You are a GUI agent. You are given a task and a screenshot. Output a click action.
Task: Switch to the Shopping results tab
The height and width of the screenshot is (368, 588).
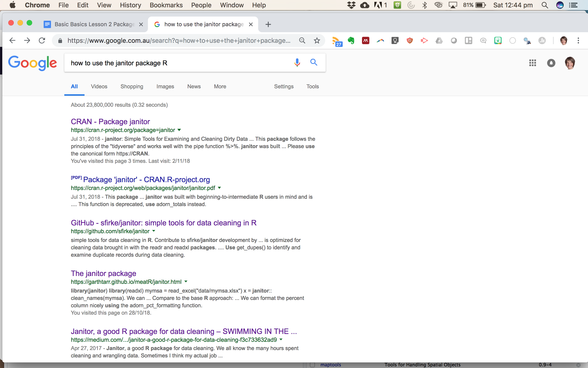pyautogui.click(x=132, y=86)
